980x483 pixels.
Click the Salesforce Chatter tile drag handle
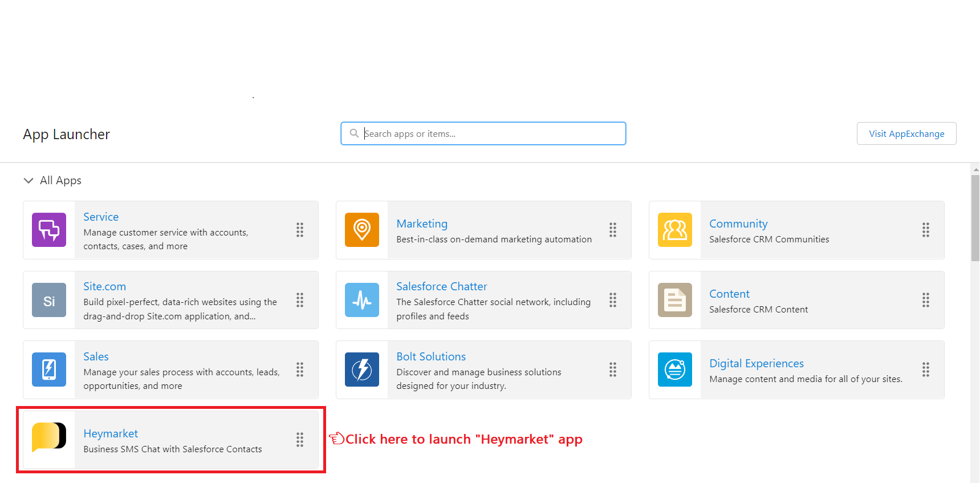(x=613, y=300)
